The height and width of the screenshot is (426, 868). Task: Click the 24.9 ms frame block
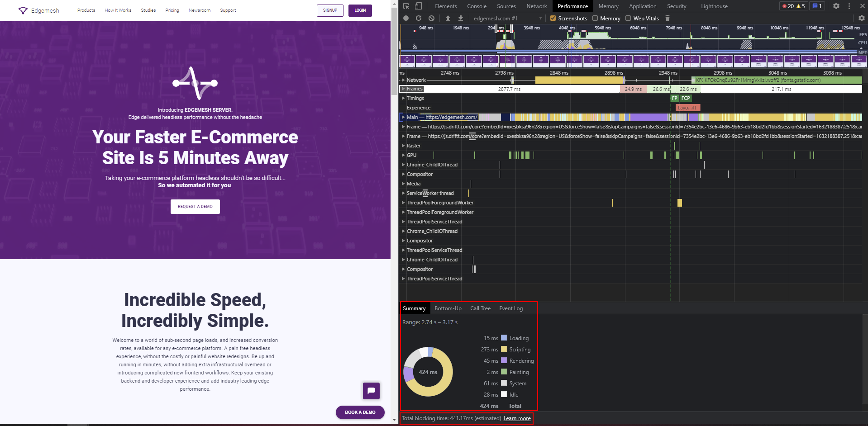(633, 89)
